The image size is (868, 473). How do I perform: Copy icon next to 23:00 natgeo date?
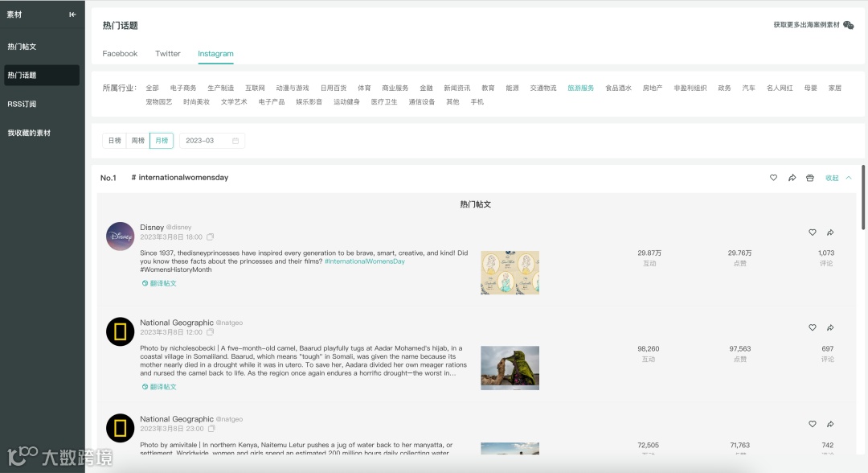point(211,429)
